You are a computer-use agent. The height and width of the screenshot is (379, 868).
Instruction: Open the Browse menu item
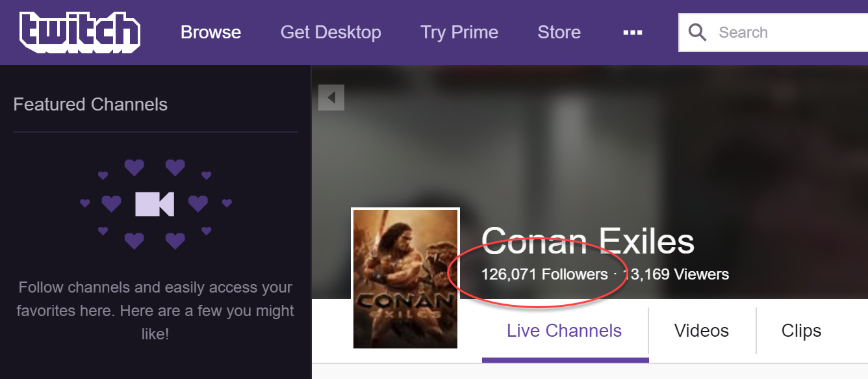click(211, 33)
